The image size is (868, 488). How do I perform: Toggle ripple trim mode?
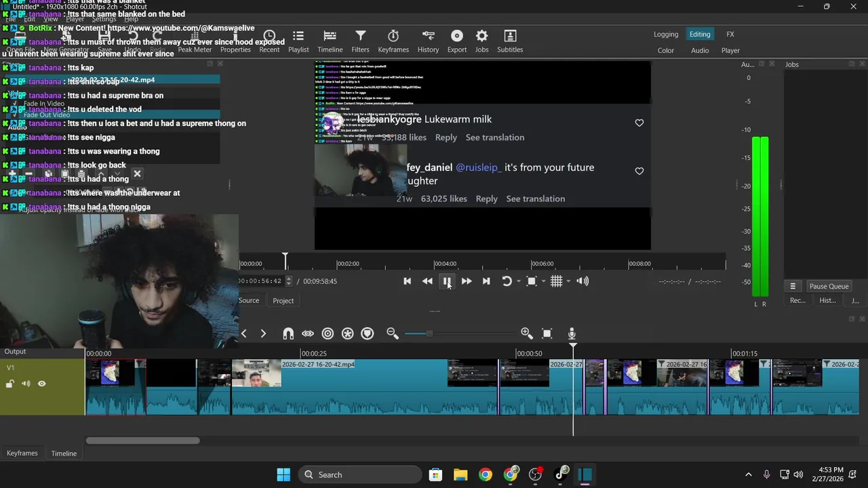pyautogui.click(x=328, y=333)
